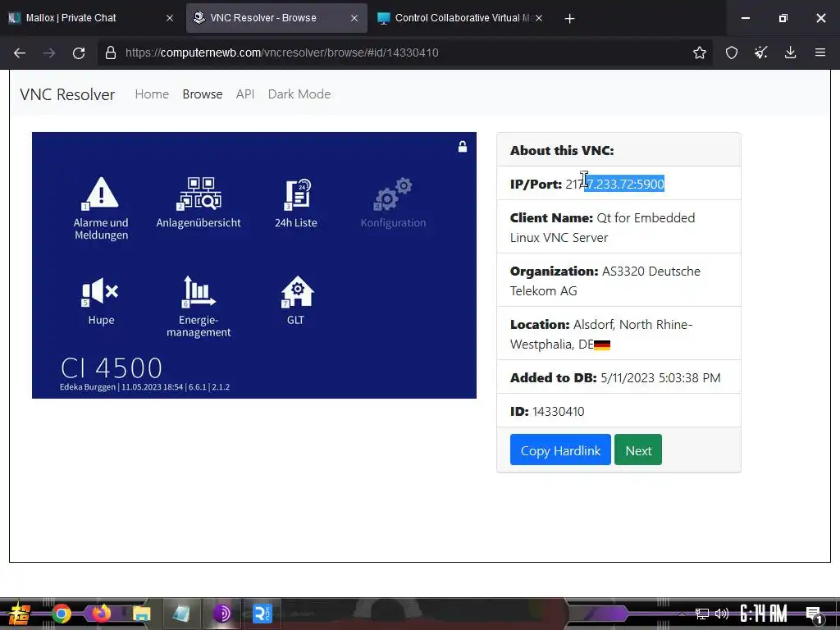Viewport: 840px width, 630px height.
Task: Click the Organization AS3320 Deutsche Telekom text
Action: pyautogui.click(x=605, y=281)
